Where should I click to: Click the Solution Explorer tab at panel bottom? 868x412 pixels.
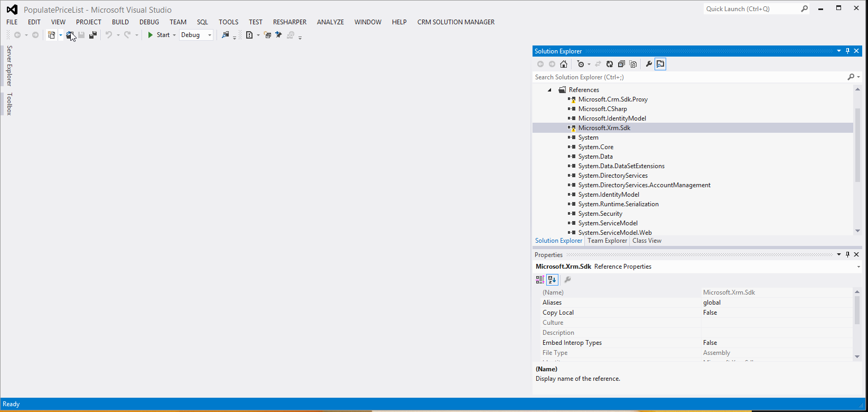click(x=558, y=241)
